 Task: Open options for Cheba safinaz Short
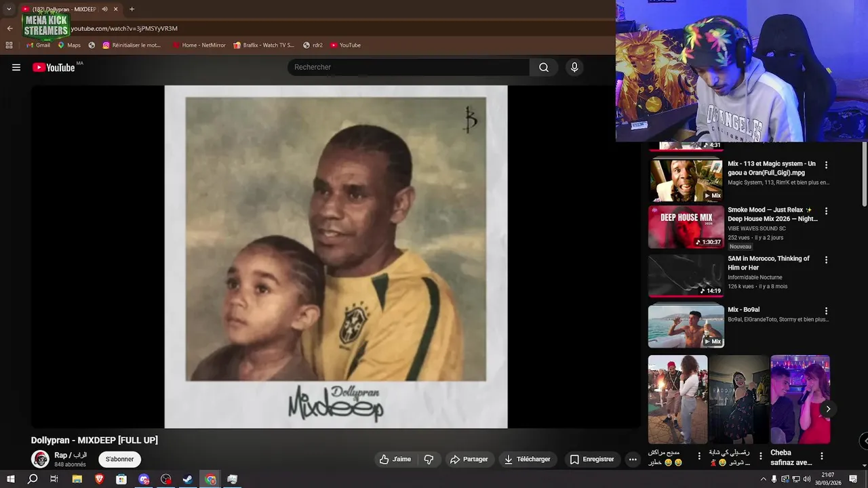pyautogui.click(x=822, y=456)
